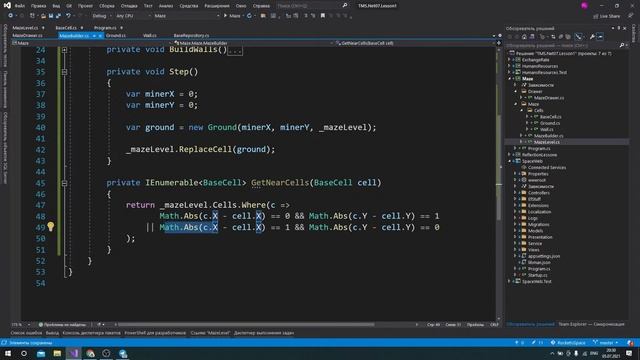
Task: Open the Вид menu
Action: [56, 6]
